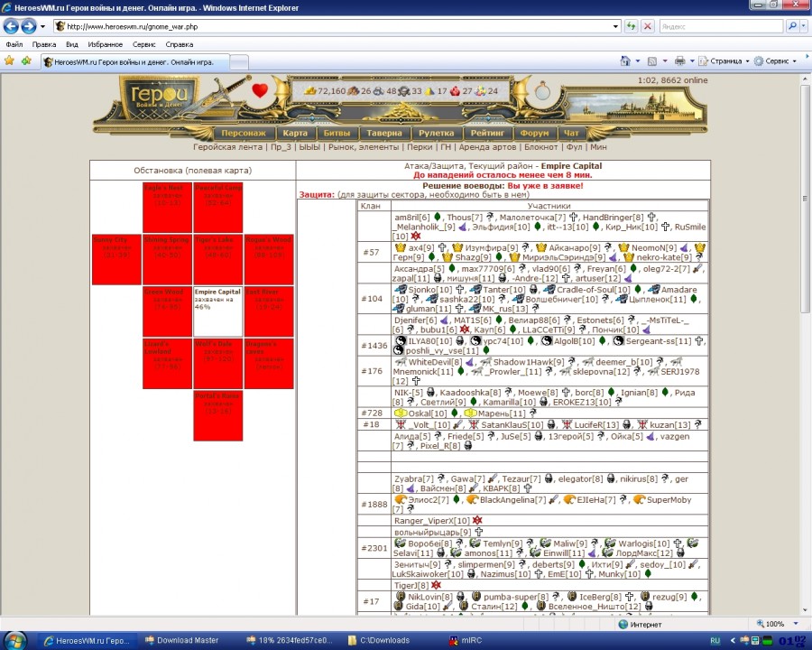Click the printer icon in the toolbar
The image size is (812, 650).
[x=679, y=61]
